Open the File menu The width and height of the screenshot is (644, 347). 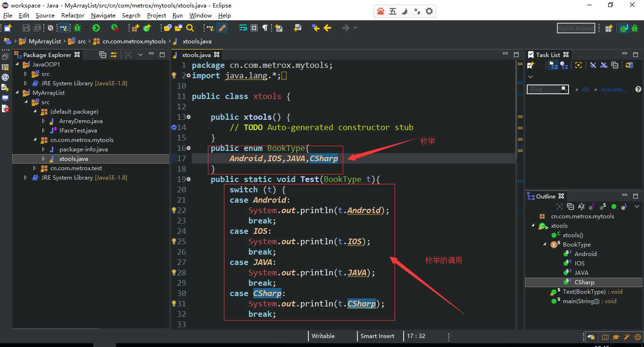(x=8, y=15)
